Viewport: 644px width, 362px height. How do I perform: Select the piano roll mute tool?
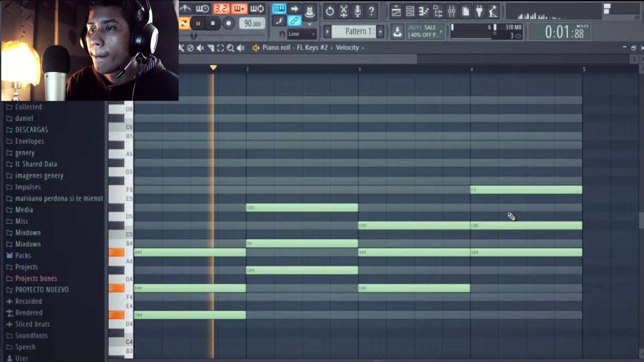pos(200,48)
